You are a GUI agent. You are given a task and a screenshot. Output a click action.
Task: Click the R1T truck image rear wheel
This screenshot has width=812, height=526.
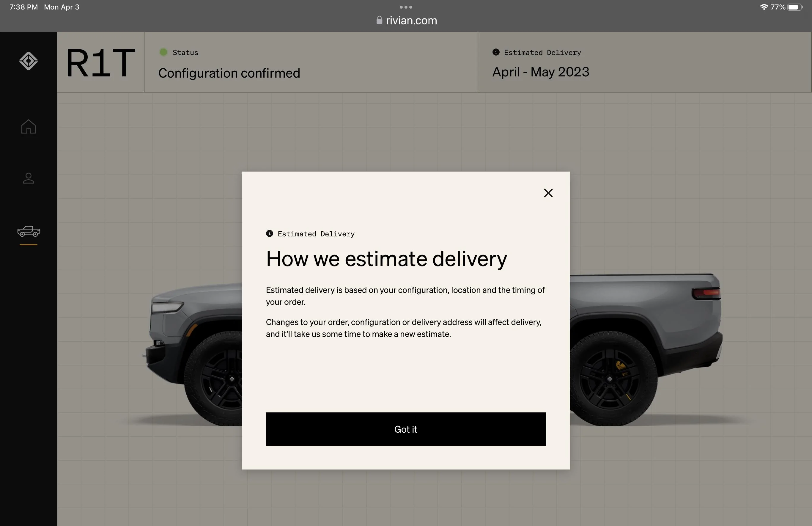tap(610, 379)
